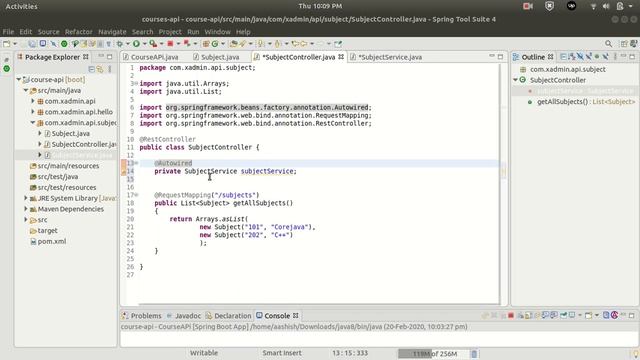This screenshot has width=640, height=360.
Task: Collapse the src/main/java folder
Action: tap(26, 90)
